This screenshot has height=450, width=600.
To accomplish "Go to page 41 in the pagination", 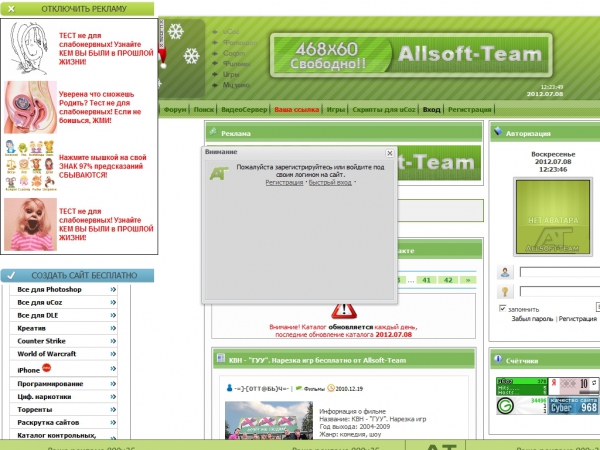I will coord(426,280).
